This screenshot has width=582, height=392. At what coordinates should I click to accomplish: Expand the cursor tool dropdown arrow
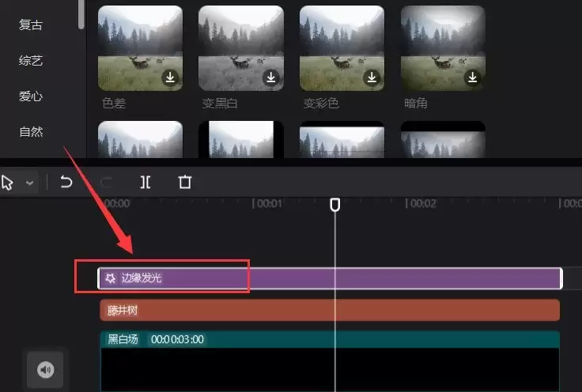tap(29, 183)
